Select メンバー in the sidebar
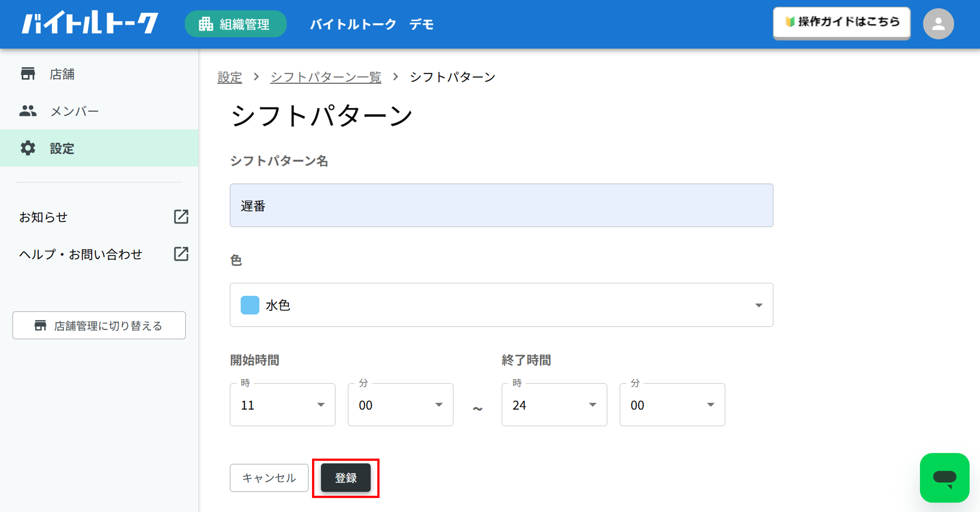This screenshot has width=980, height=512. 99,111
